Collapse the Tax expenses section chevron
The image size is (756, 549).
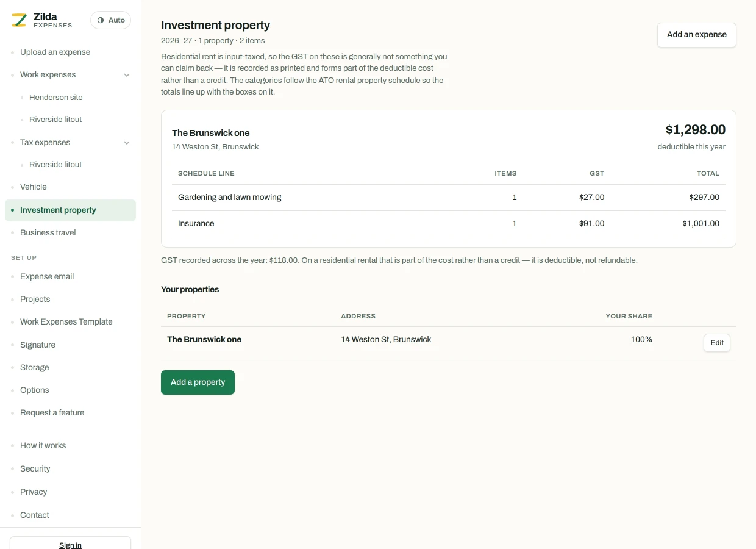(x=127, y=143)
